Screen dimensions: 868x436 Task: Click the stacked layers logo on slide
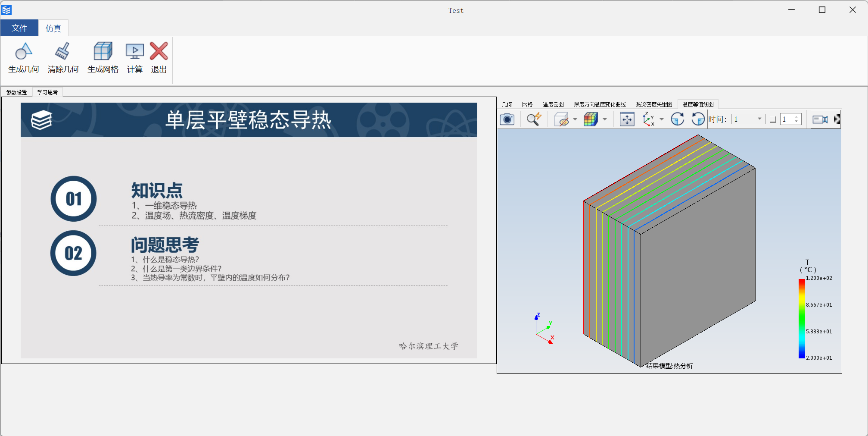point(42,120)
